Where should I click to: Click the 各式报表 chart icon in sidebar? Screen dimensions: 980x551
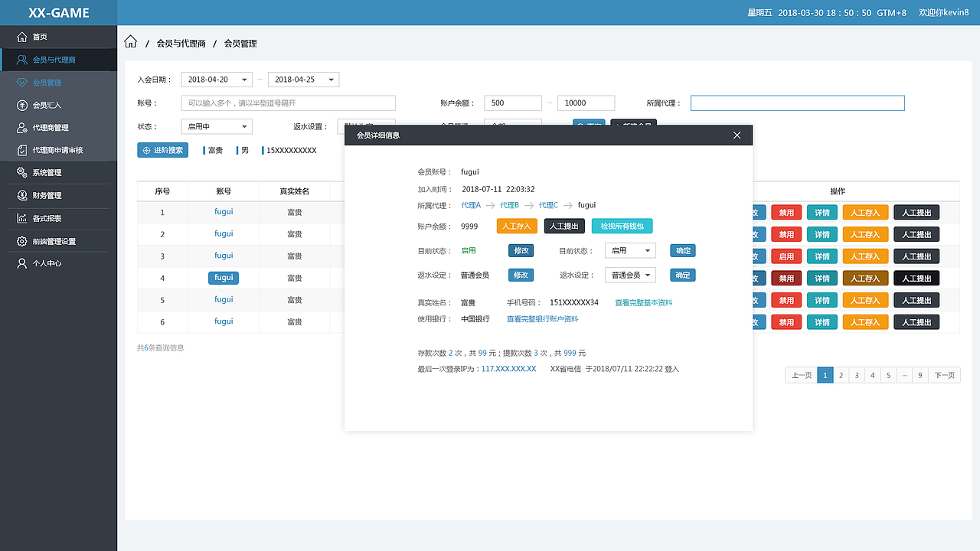[22, 218]
